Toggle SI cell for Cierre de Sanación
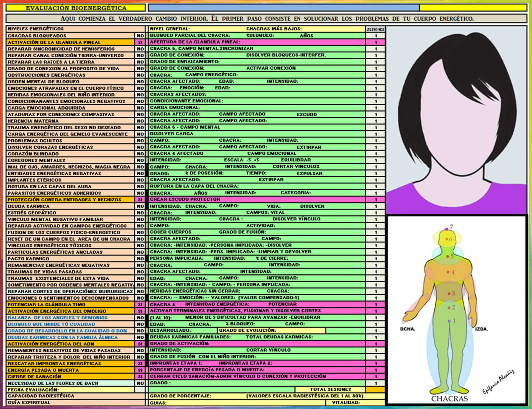Screen dimensions: 532x409 click(x=140, y=377)
